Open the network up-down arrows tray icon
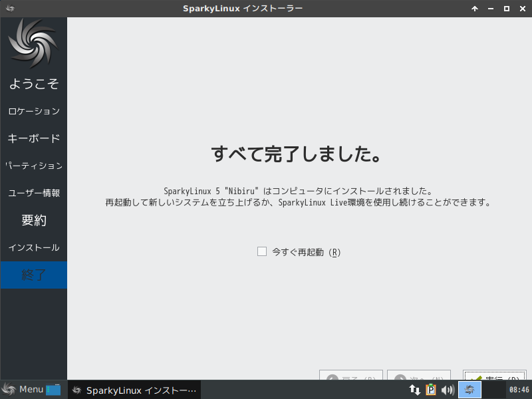 pos(414,390)
